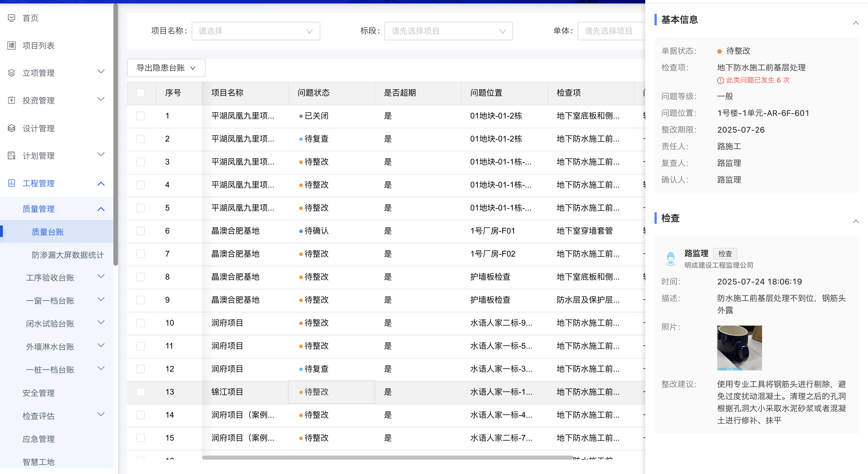Open the 导出隐患台账 export dropdown
Image resolution: width=868 pixels, height=474 pixels.
[x=166, y=68]
